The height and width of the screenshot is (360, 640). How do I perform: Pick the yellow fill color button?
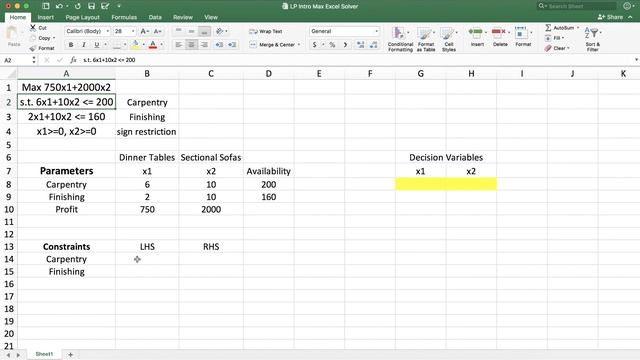(135, 44)
